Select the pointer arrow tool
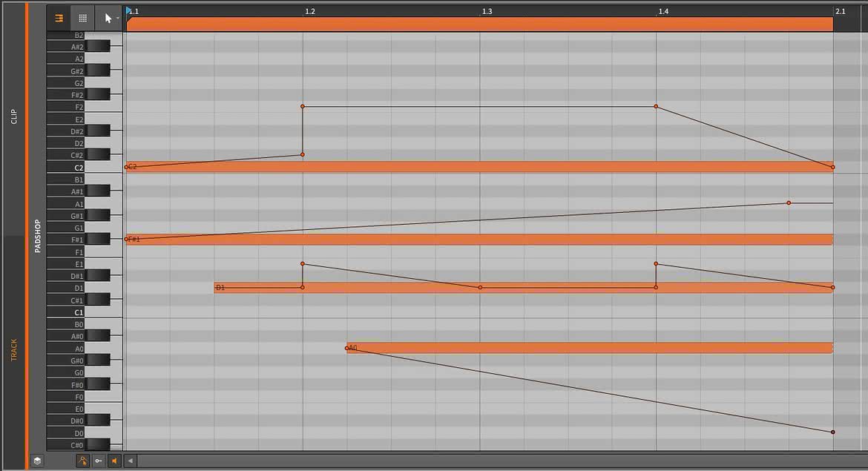The image size is (868, 471). coord(108,19)
